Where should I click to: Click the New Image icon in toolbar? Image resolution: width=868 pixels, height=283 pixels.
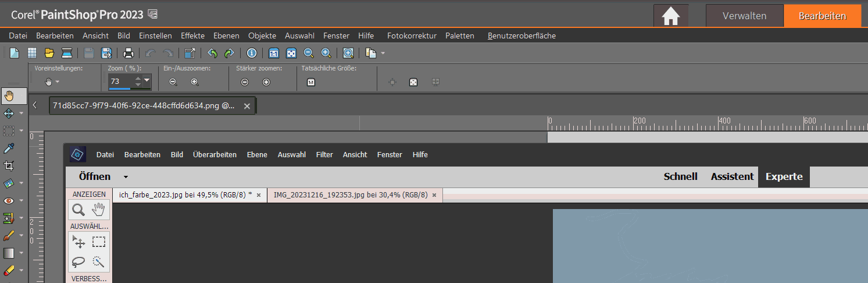tap(15, 53)
